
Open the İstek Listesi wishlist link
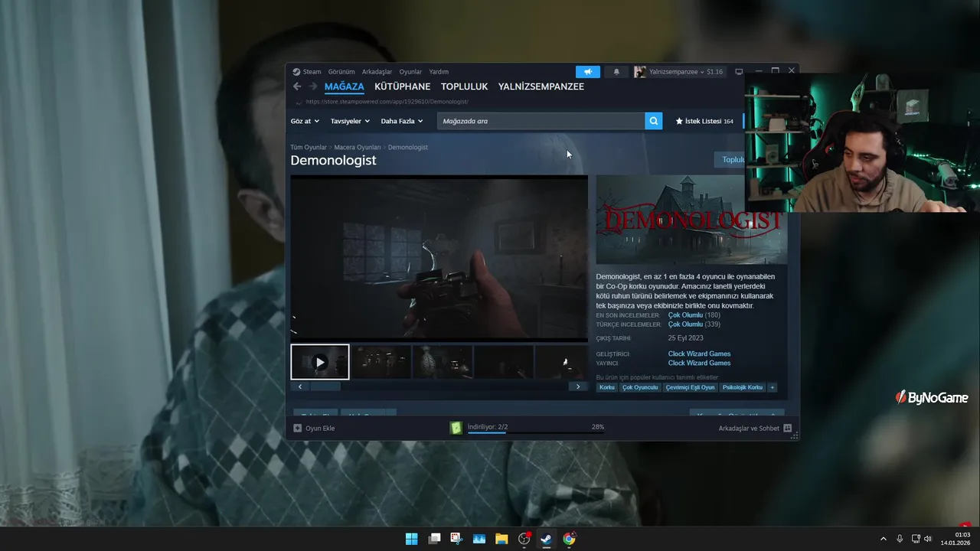(704, 121)
